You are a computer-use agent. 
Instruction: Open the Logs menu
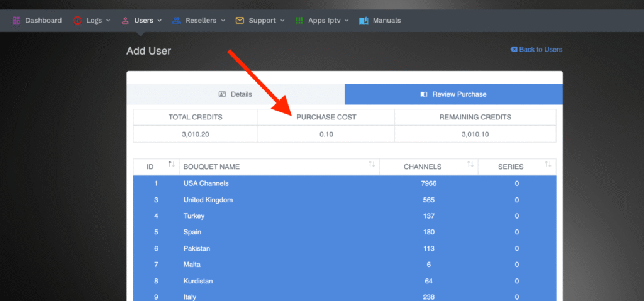92,21
